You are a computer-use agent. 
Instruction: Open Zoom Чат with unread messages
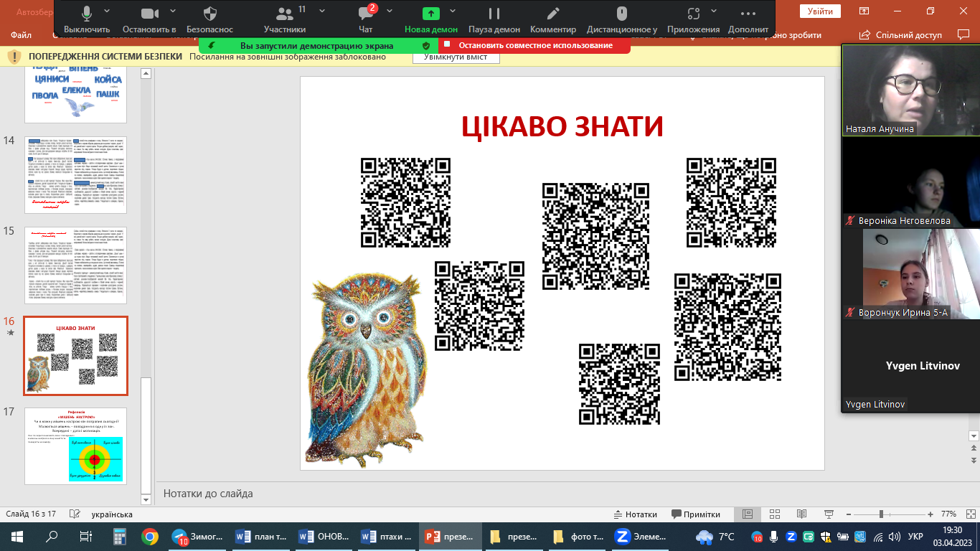[x=365, y=19]
